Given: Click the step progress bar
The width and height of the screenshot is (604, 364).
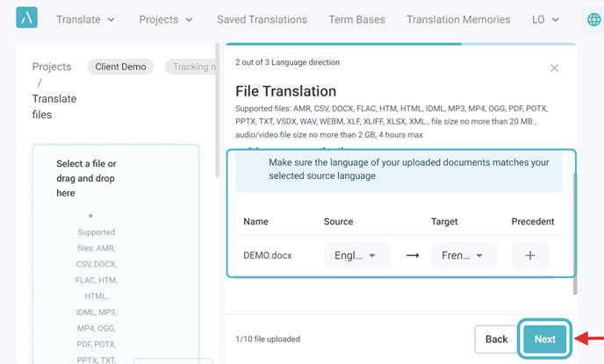Looking at the screenshot, I should point(400,44).
